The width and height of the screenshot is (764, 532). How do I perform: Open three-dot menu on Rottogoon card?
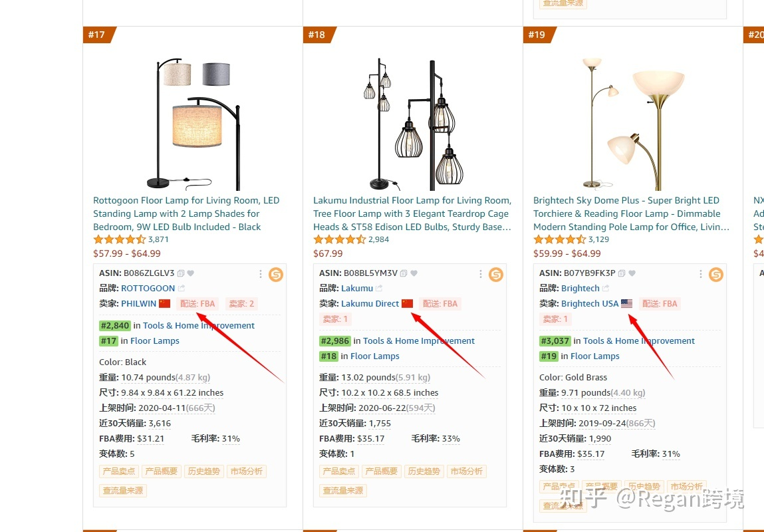pos(261,273)
